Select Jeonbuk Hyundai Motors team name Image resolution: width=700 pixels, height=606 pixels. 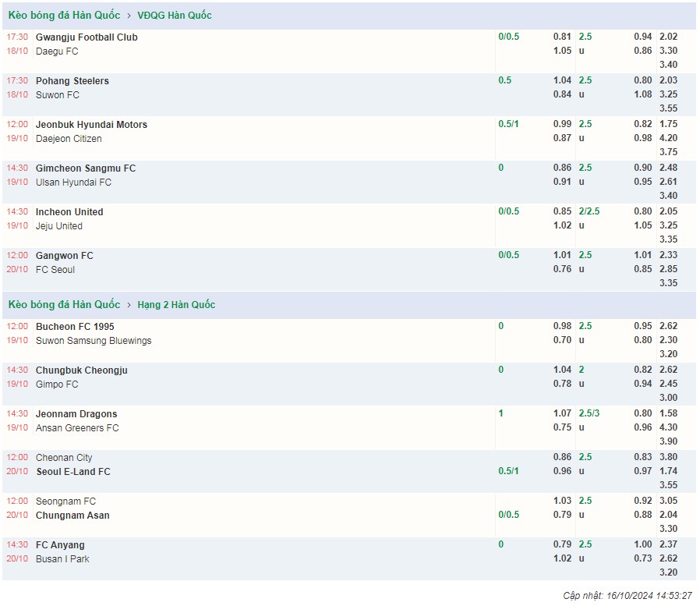click(x=91, y=125)
